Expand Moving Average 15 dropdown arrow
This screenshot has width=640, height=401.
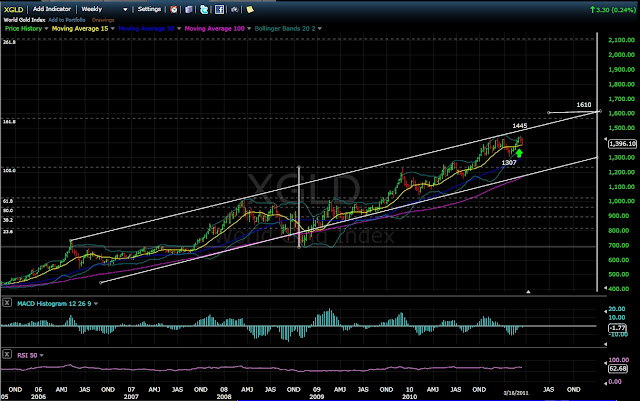[113, 29]
